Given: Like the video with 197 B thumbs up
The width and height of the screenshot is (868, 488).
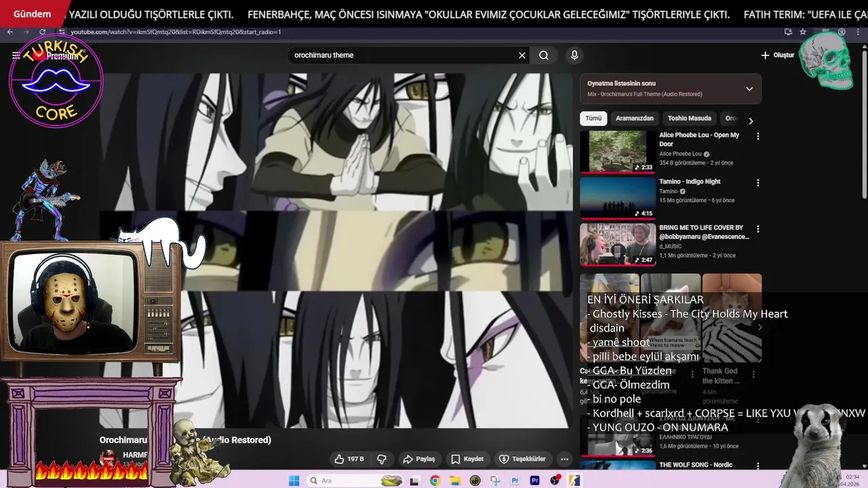Looking at the screenshot, I should (349, 459).
